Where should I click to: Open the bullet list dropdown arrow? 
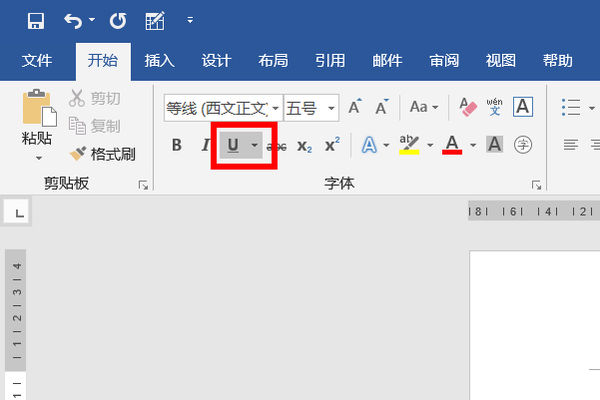592,108
